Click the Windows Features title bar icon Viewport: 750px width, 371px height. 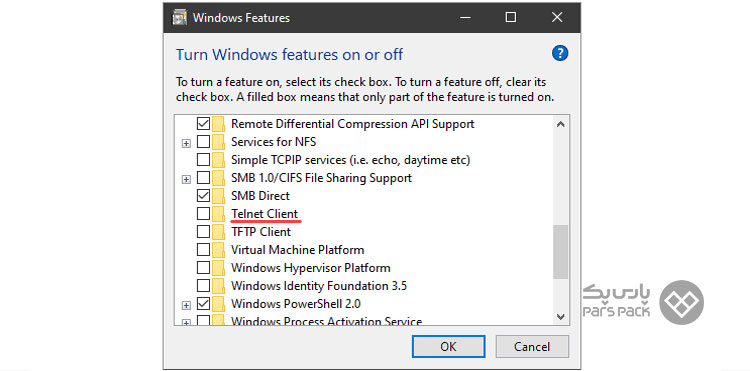point(180,18)
